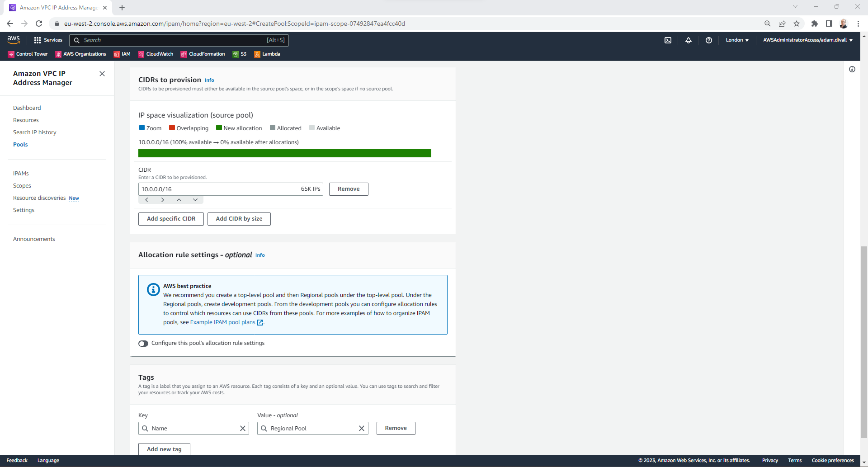The image size is (868, 467).
Task: Enable pool's allocation rule settings toggle
Action: point(143,344)
